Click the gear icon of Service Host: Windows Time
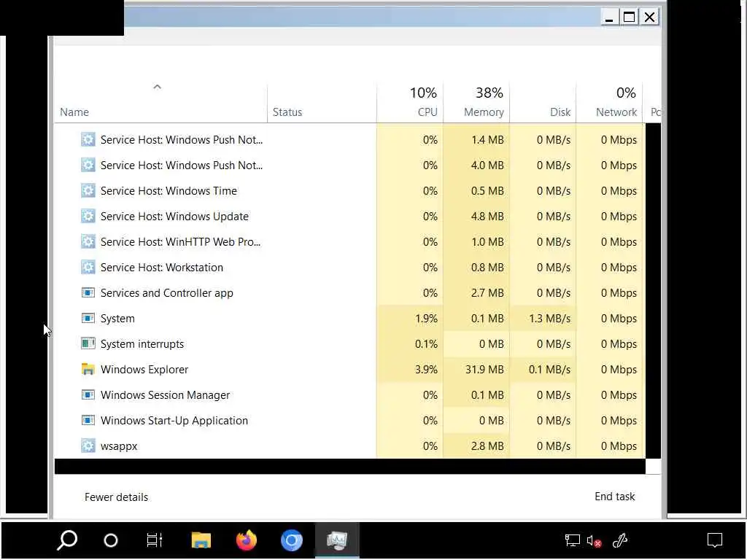This screenshot has width=747, height=560. [x=88, y=191]
